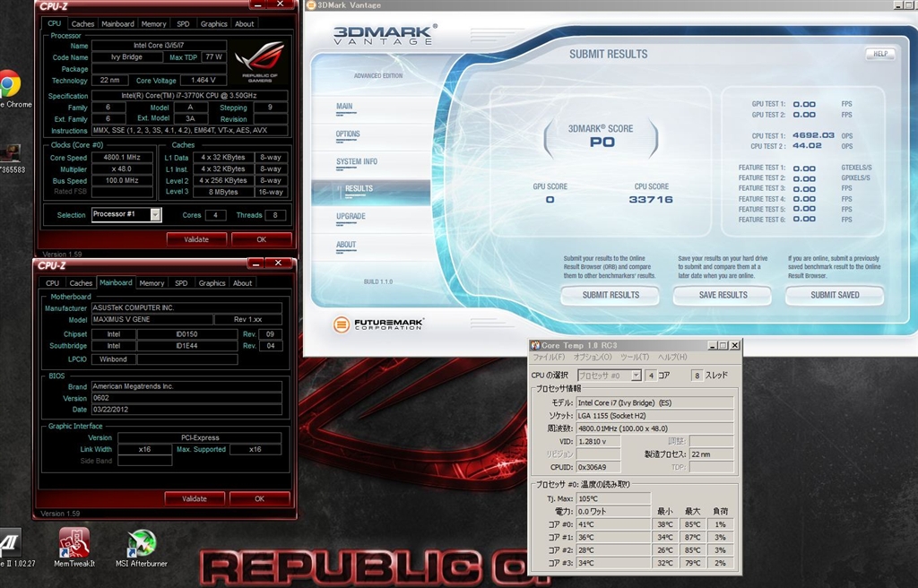Viewport: 918px width, 588px height.
Task: Open ABOUT in 3DMark sidebar
Action: tap(346, 245)
